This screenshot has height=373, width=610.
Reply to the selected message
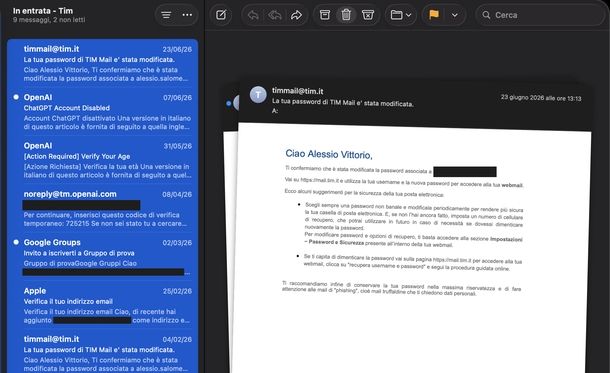coord(253,15)
